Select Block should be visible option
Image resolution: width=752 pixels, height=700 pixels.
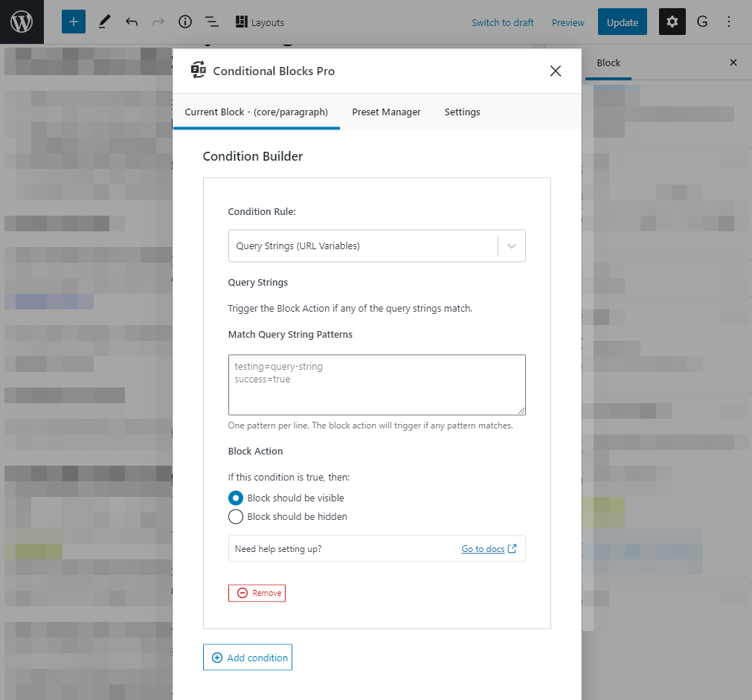click(x=236, y=498)
